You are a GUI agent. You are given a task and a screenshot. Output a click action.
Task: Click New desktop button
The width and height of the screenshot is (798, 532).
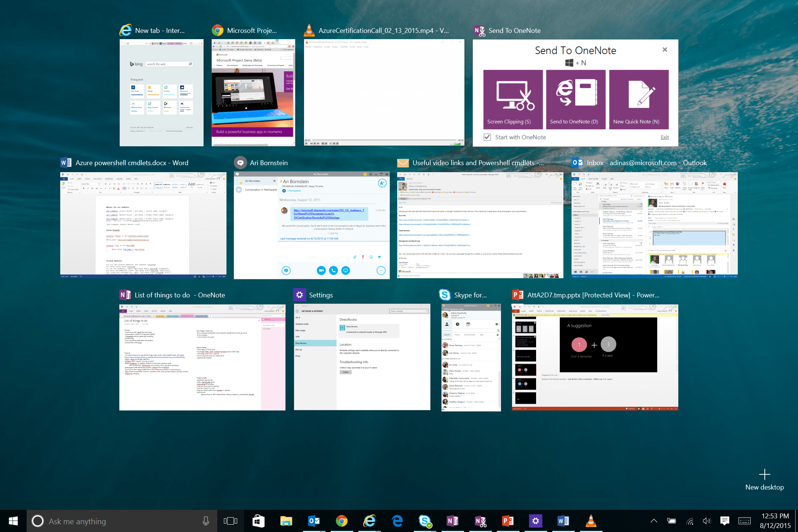pos(764,480)
